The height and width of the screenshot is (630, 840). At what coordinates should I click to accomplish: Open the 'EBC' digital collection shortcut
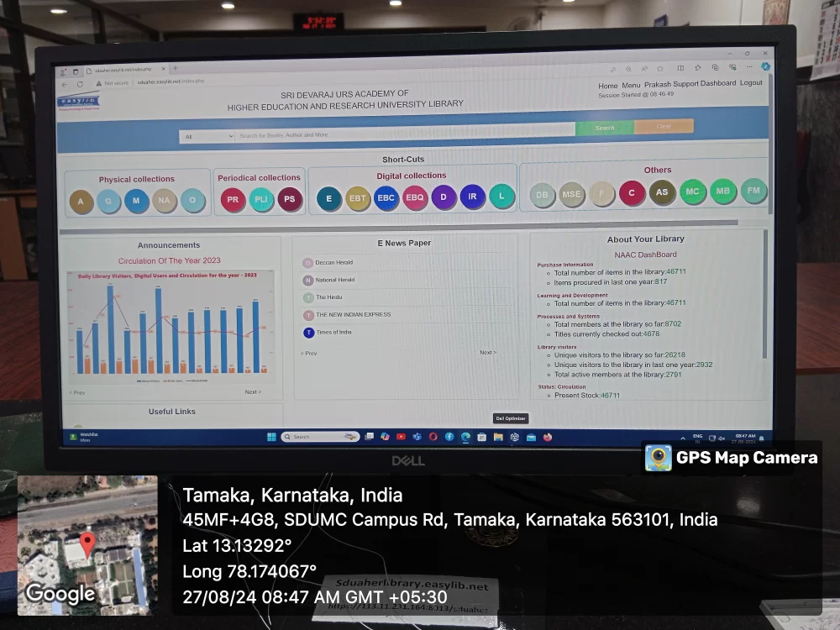point(386,198)
